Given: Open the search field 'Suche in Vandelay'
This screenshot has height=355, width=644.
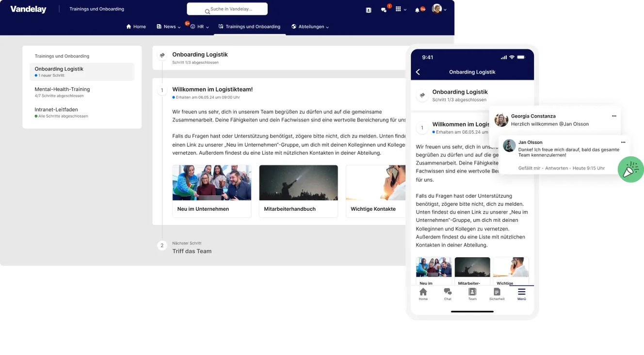Looking at the screenshot, I should pyautogui.click(x=227, y=9).
